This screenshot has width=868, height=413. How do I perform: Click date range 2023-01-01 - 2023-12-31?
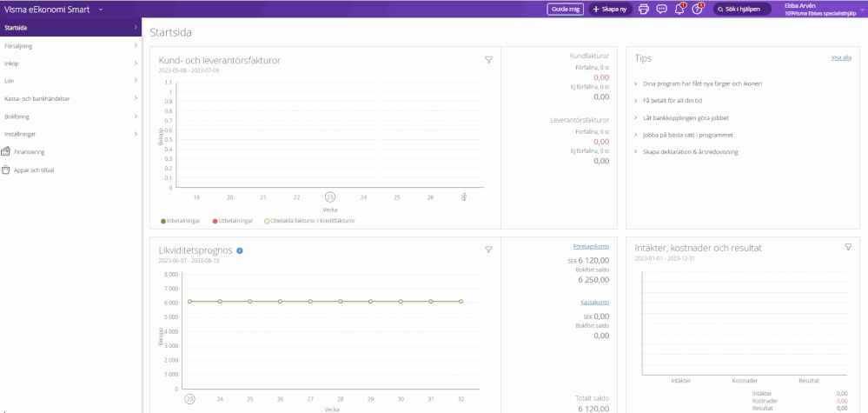pyautogui.click(x=666, y=258)
